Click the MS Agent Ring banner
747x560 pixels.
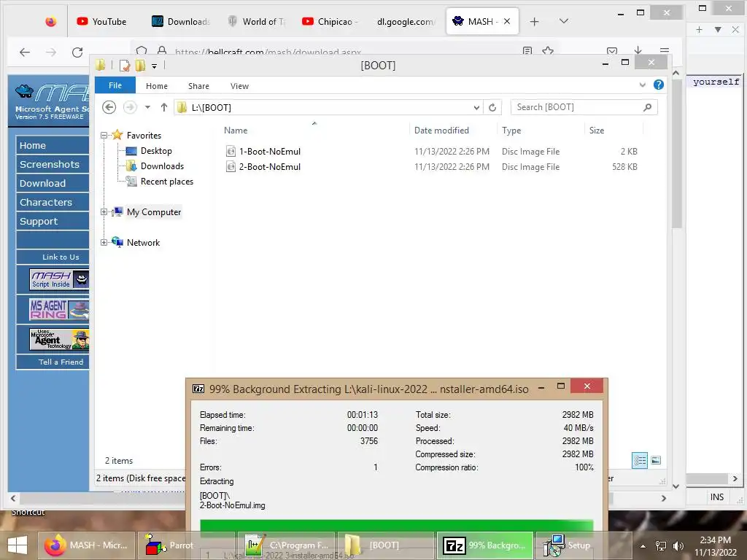[58, 309]
